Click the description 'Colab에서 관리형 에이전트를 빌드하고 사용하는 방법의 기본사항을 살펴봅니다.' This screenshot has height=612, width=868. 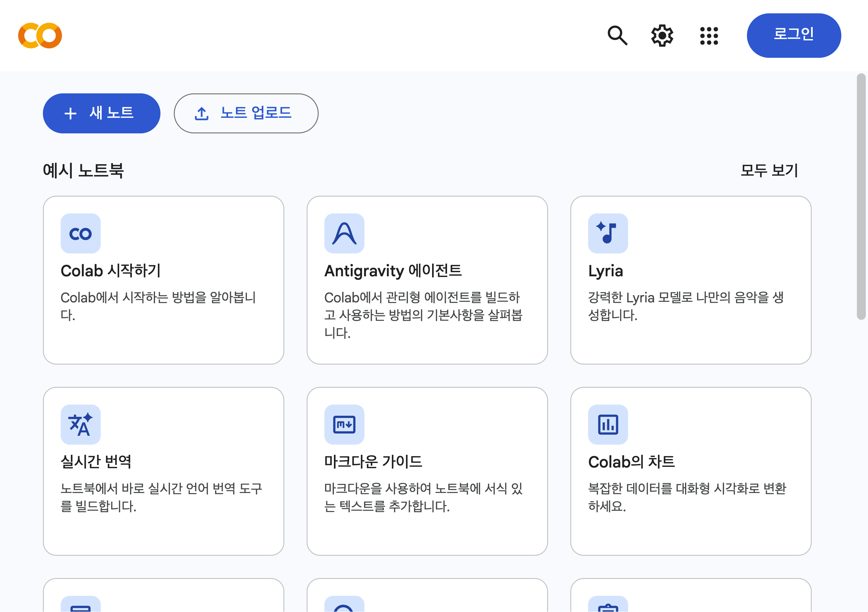424,315
